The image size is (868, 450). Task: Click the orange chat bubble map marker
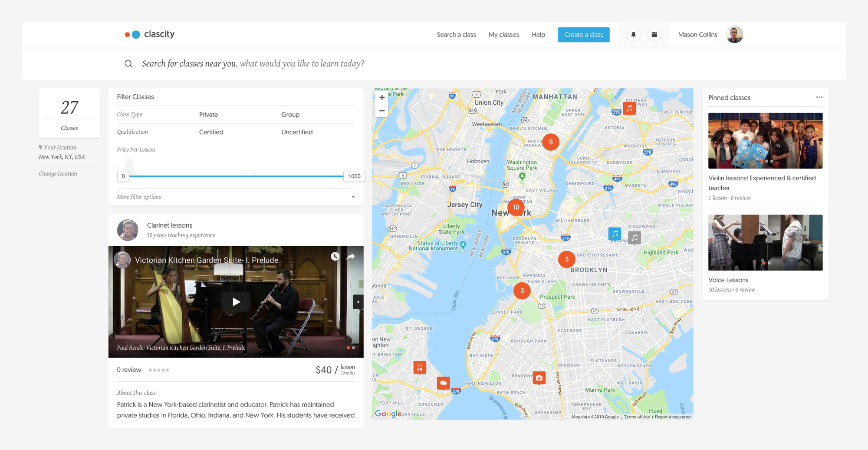[x=443, y=383]
